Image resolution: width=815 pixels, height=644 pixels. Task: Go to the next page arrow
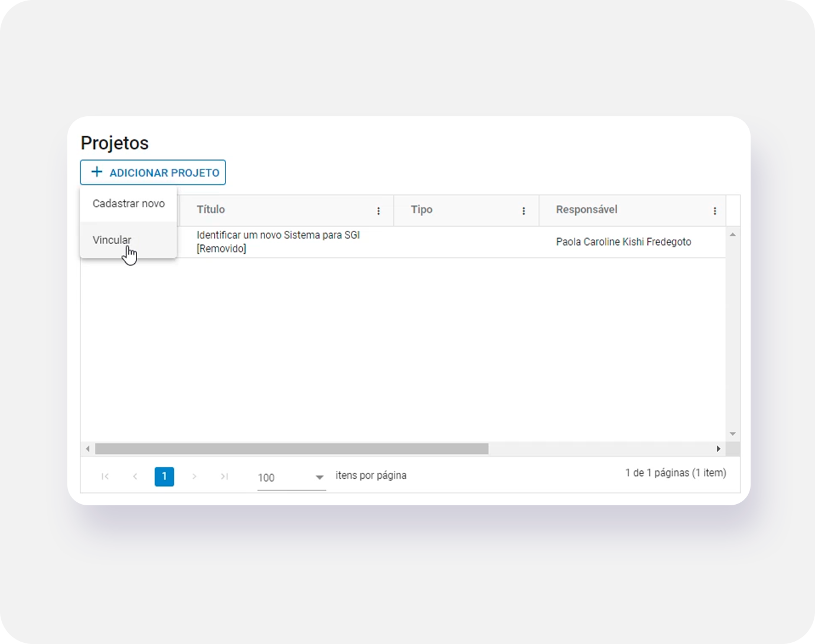[194, 476]
